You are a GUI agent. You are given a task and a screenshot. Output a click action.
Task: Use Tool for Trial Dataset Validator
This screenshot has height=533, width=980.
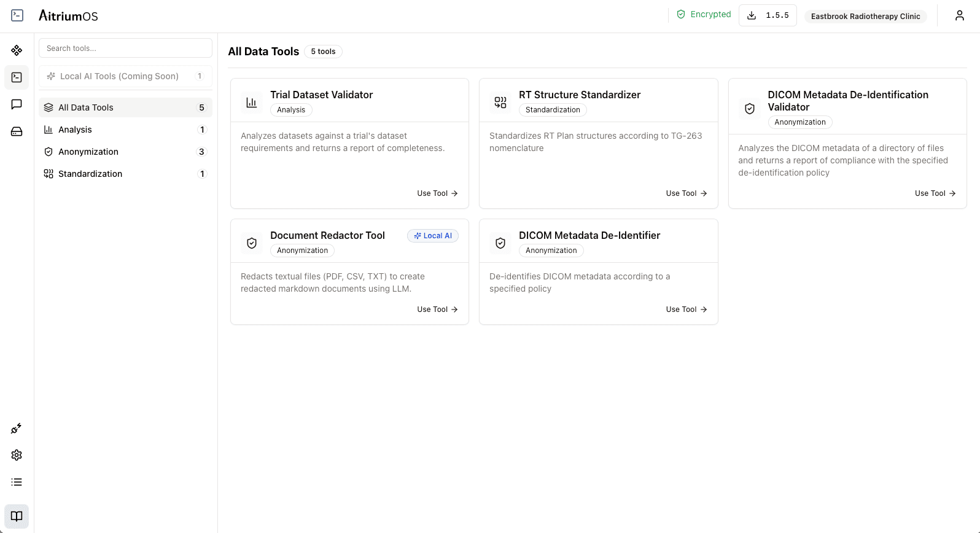point(437,193)
